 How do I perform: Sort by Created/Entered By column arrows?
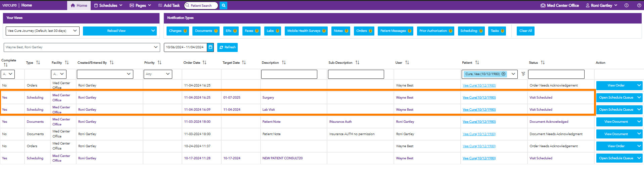(111, 63)
